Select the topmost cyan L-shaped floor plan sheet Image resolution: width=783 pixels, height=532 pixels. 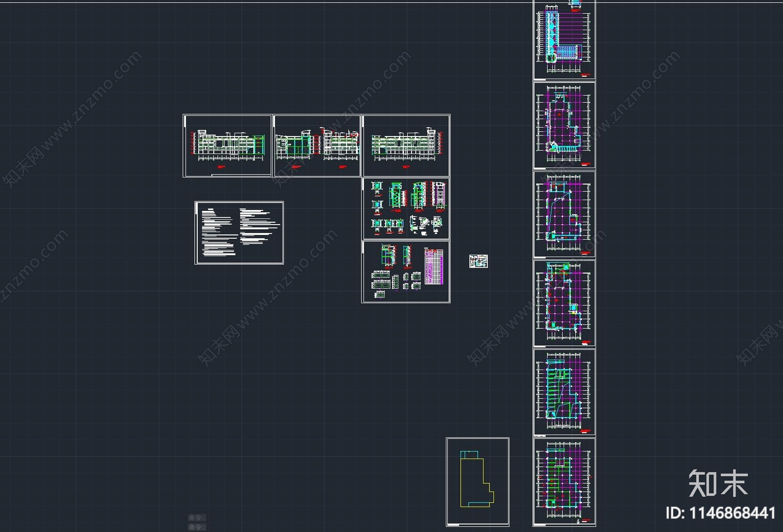pyautogui.click(x=564, y=40)
